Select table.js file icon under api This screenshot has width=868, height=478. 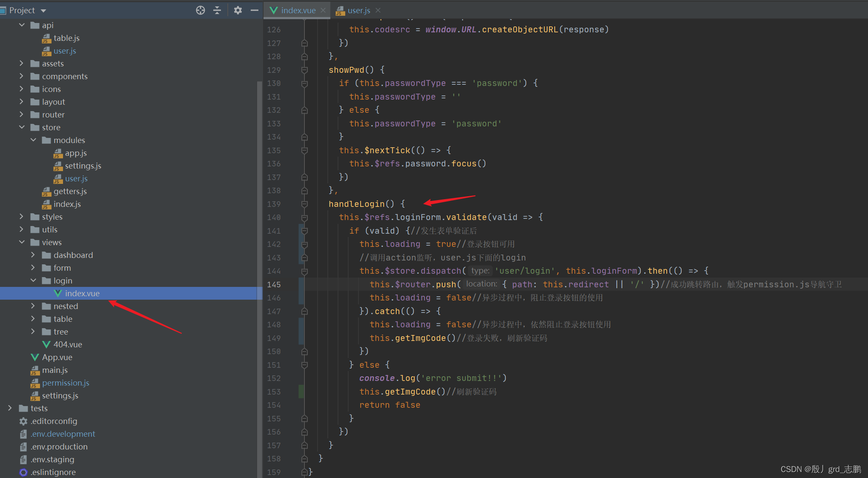coord(46,38)
